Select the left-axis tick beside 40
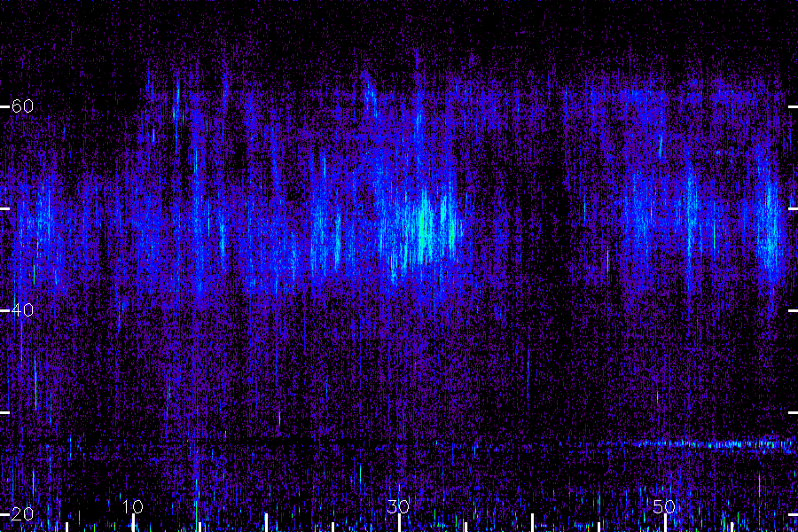798x532 pixels. point(4,310)
